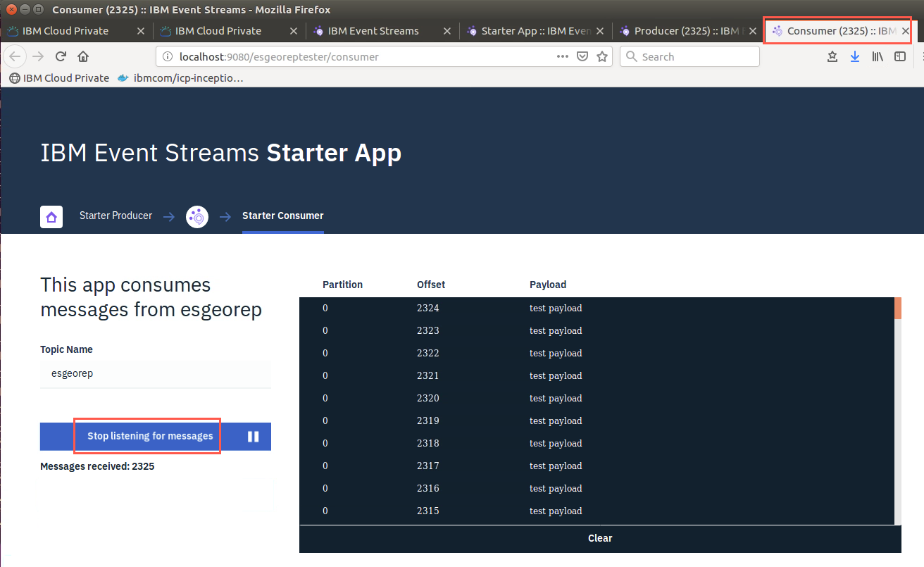924x567 pixels.
Task: Close the second IBM Cloud Private tab
Action: coord(294,31)
